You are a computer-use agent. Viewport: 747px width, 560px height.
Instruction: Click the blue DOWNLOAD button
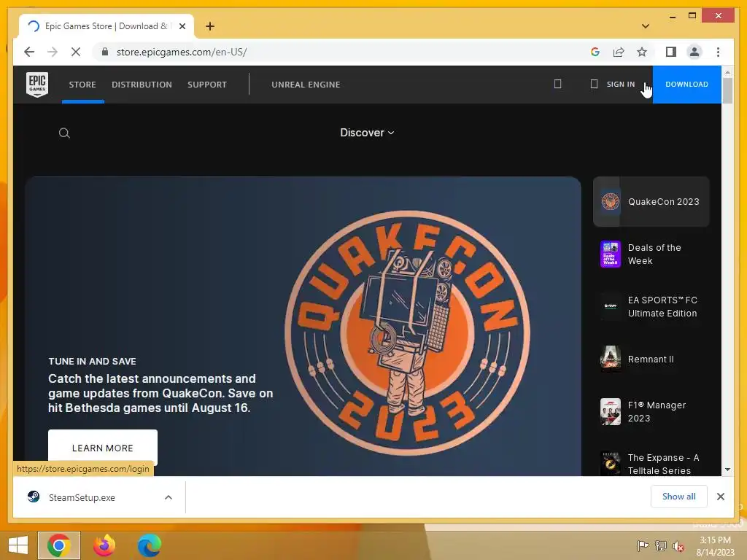686,85
